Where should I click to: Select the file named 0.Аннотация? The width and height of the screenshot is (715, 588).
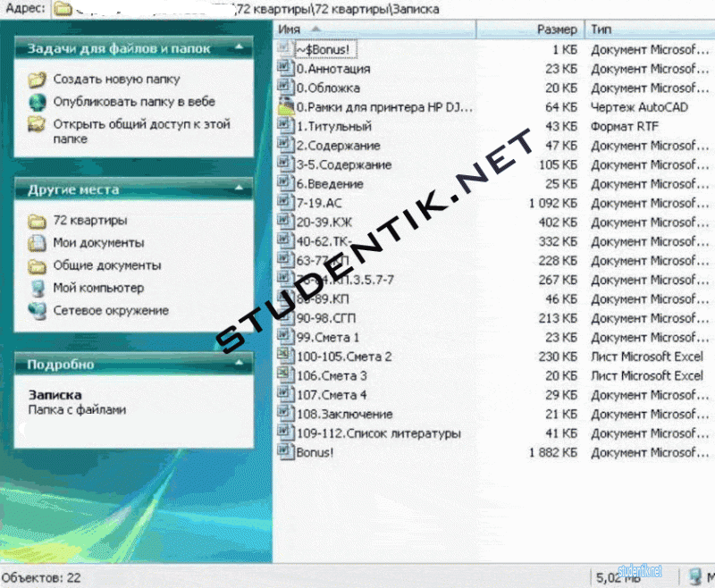[x=333, y=69]
